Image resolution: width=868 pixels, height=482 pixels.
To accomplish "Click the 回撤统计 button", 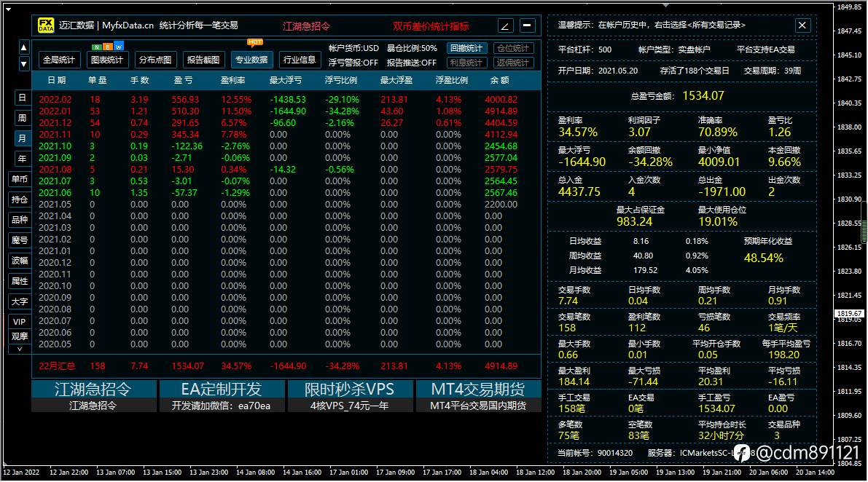I will [466, 48].
